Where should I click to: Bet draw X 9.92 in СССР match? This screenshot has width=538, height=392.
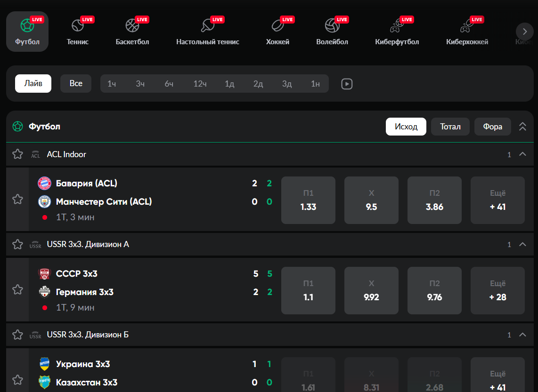pos(371,290)
